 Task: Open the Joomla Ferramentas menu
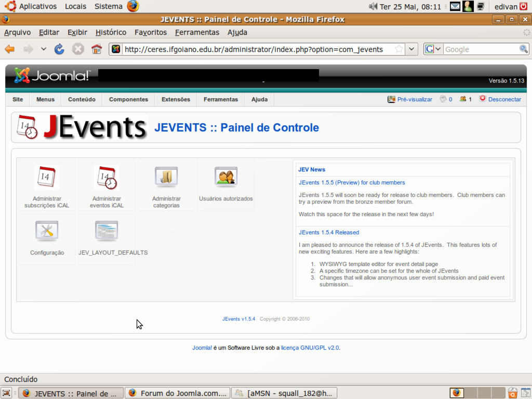[x=220, y=99]
